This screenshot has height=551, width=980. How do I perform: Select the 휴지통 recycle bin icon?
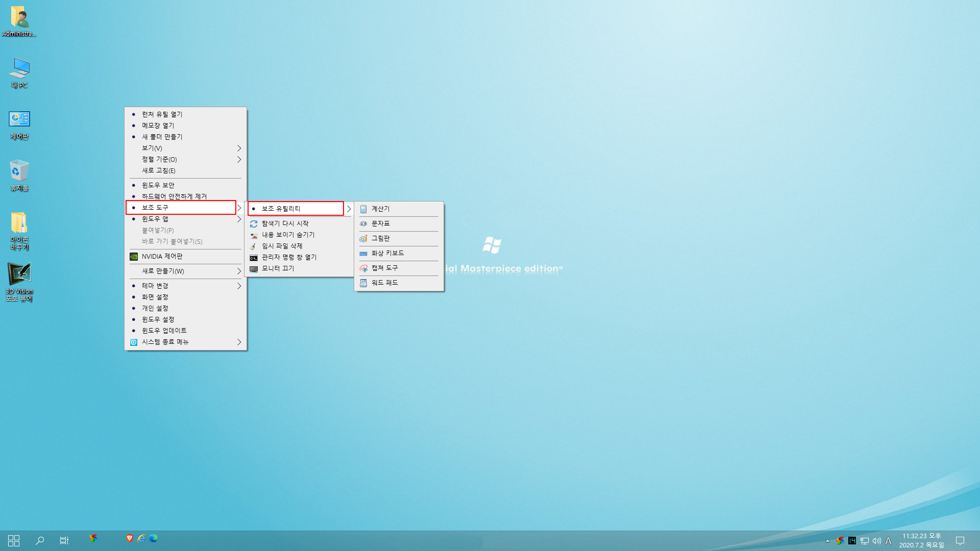[19, 176]
